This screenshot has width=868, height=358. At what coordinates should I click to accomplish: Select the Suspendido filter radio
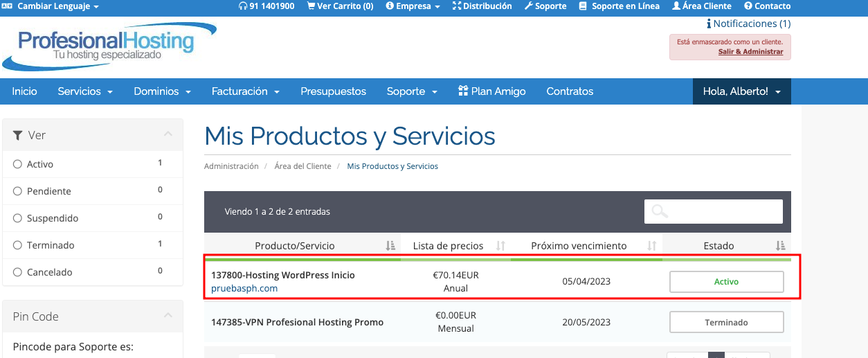(17, 218)
